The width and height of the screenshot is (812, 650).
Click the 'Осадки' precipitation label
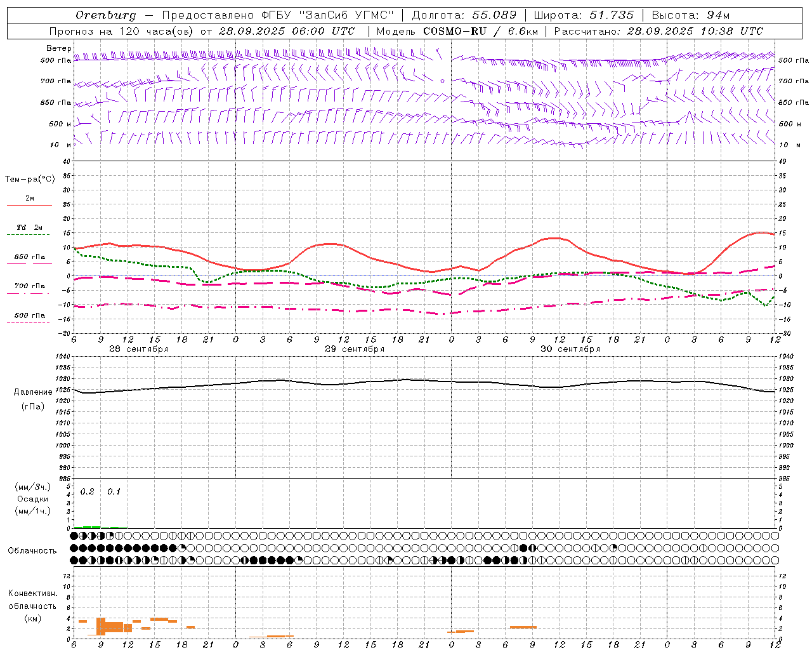[x=33, y=499]
